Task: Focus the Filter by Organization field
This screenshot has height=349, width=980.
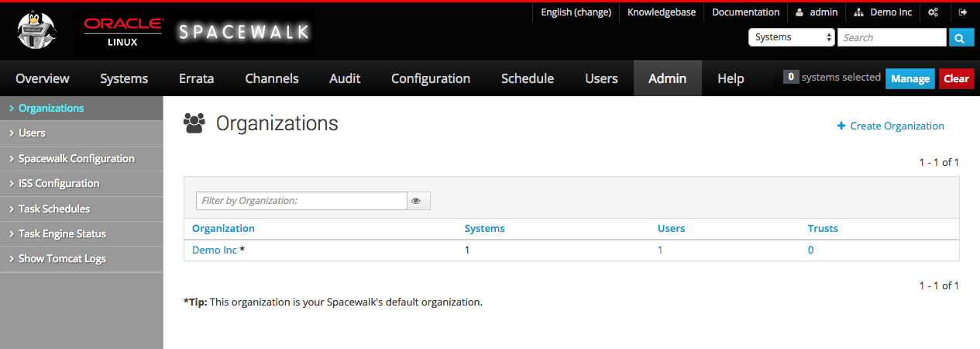Action: [x=301, y=201]
